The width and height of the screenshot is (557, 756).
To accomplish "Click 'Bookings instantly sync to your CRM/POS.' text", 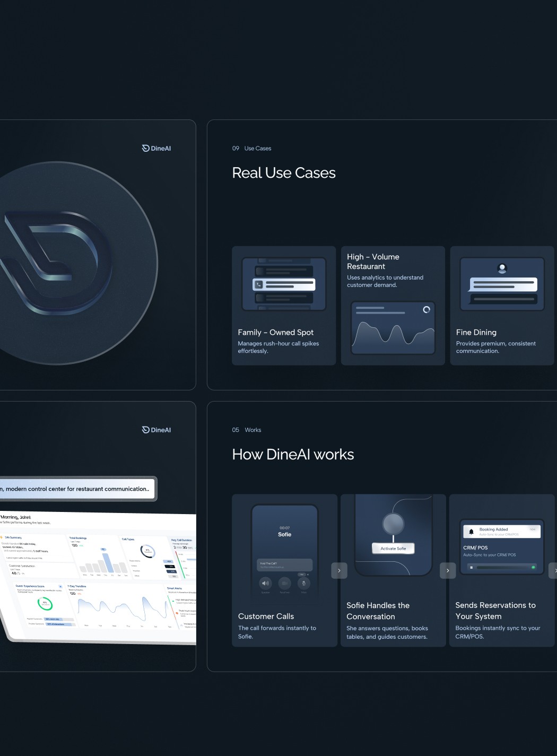I will [498, 632].
